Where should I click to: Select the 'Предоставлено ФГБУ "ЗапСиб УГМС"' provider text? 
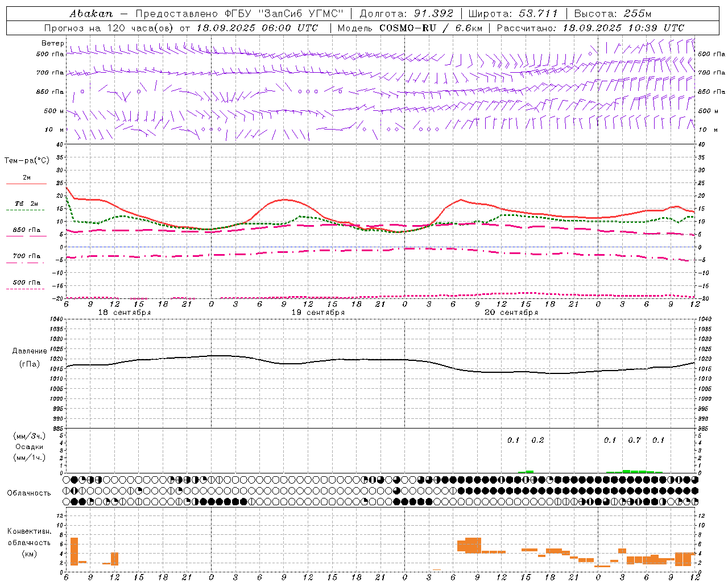tap(239, 14)
